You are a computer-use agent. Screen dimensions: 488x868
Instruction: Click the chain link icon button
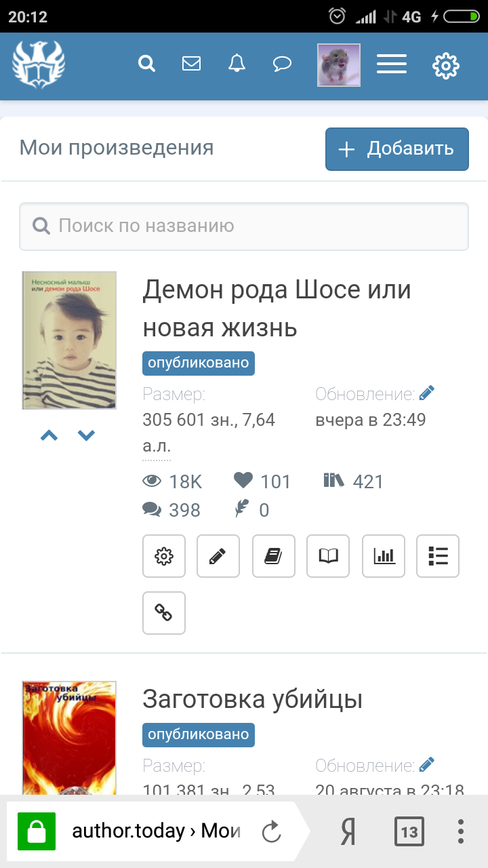164,613
